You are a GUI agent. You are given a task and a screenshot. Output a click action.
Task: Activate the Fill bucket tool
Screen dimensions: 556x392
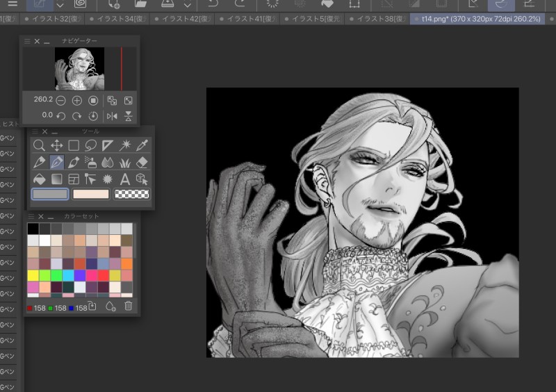(40, 179)
